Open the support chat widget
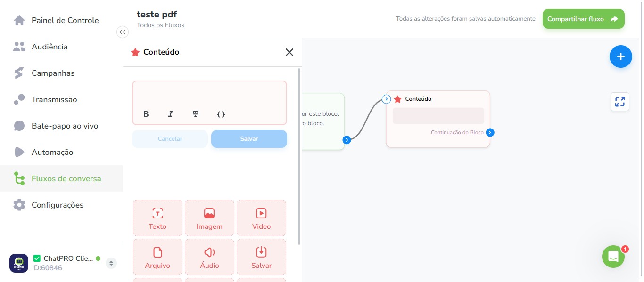644x282 pixels. (613, 257)
